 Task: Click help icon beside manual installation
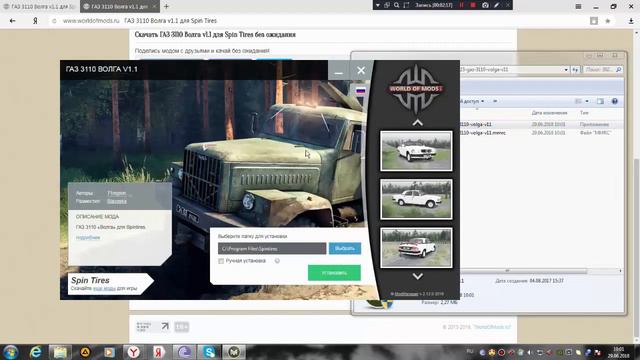pyautogui.click(x=277, y=261)
